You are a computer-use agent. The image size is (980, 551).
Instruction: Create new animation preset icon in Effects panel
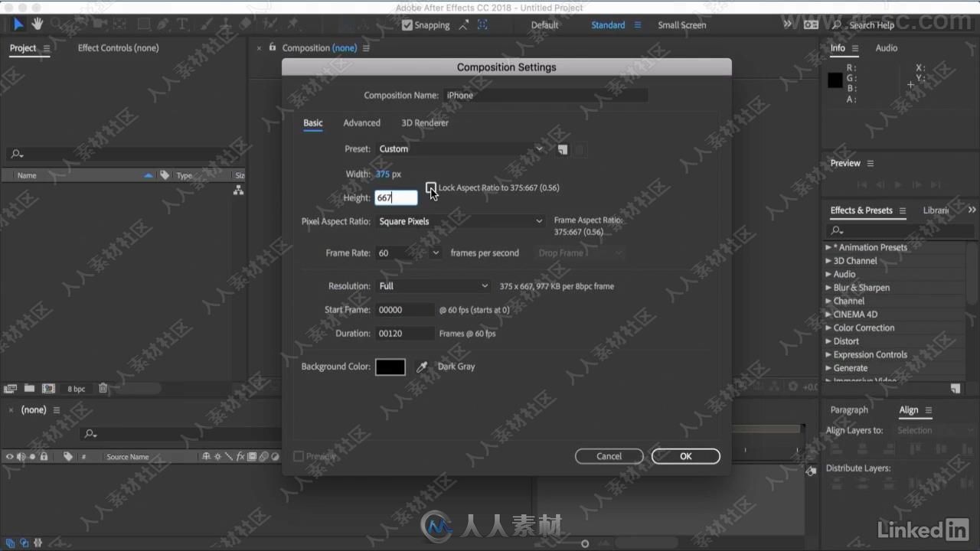point(955,389)
